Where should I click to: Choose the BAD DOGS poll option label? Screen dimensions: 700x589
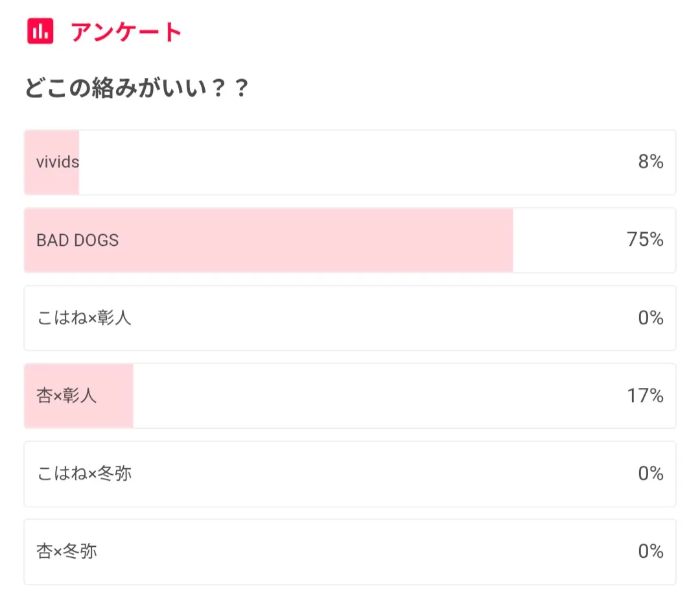78,240
